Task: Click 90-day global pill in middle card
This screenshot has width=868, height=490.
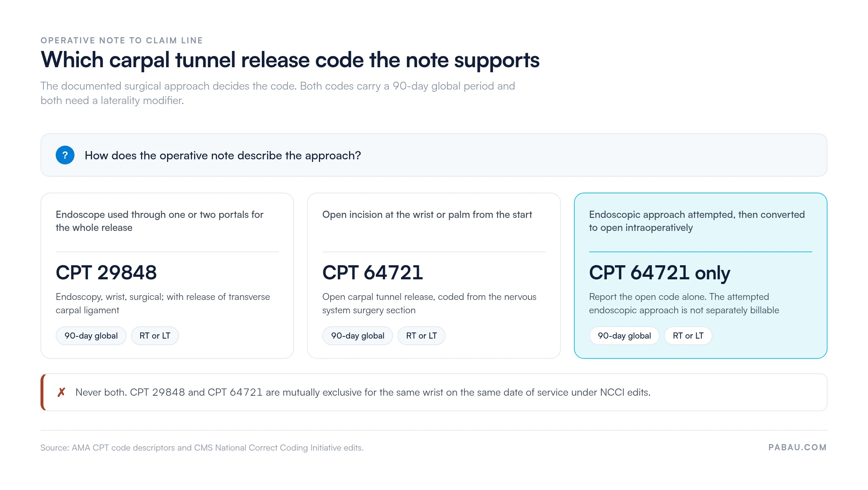Action: (358, 336)
